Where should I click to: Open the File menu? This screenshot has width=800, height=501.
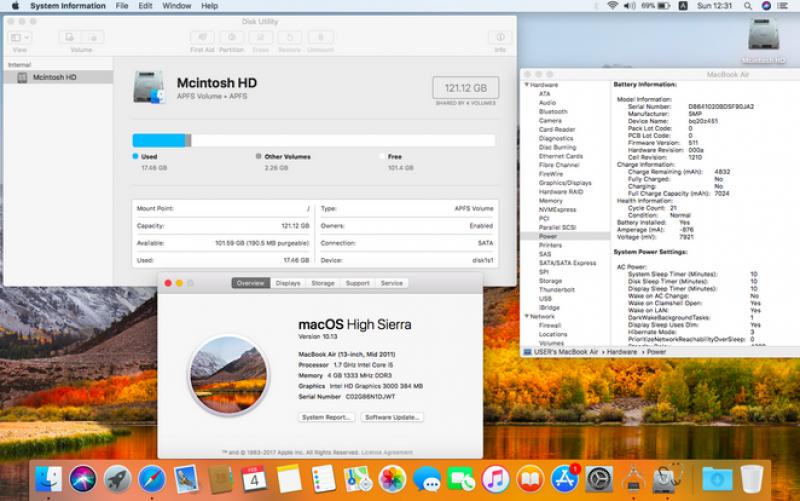tap(122, 6)
